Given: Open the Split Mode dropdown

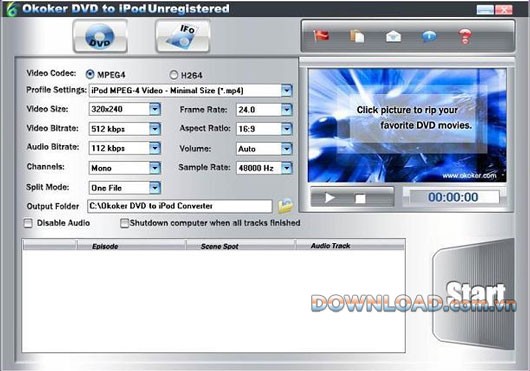Looking at the screenshot, I should (155, 188).
